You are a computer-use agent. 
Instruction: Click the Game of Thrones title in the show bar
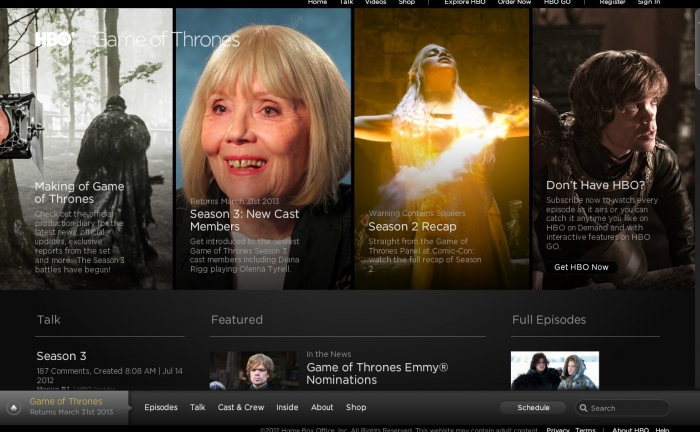click(66, 401)
